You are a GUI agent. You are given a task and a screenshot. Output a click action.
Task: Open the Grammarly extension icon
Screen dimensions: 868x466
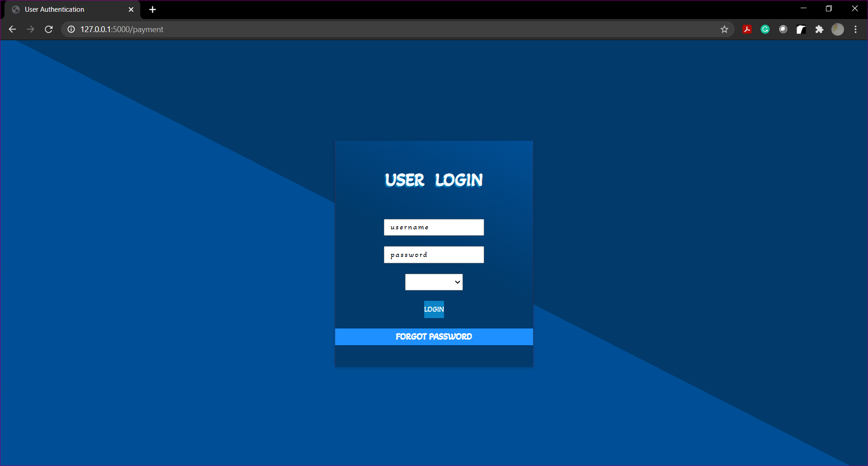click(765, 29)
